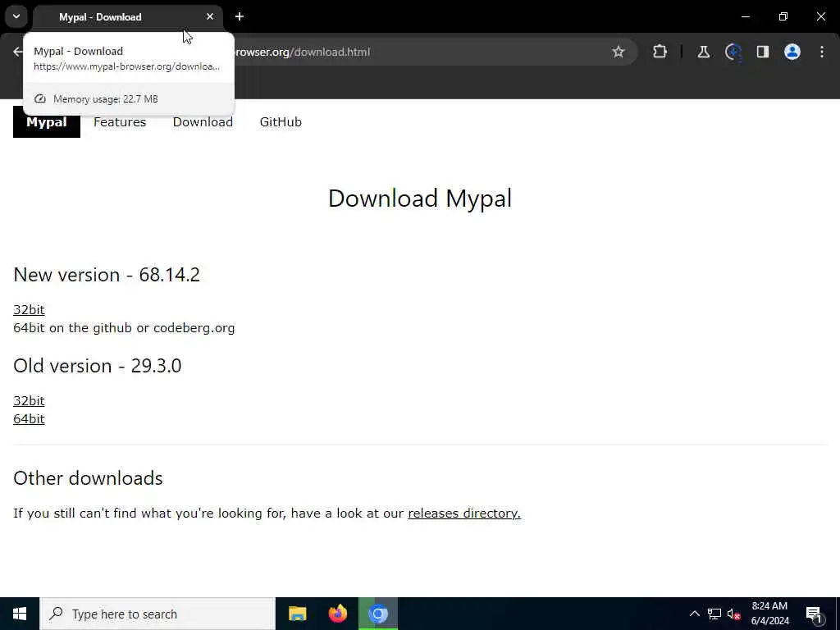Open the Chrome profile avatar
840x630 pixels.
[792, 52]
